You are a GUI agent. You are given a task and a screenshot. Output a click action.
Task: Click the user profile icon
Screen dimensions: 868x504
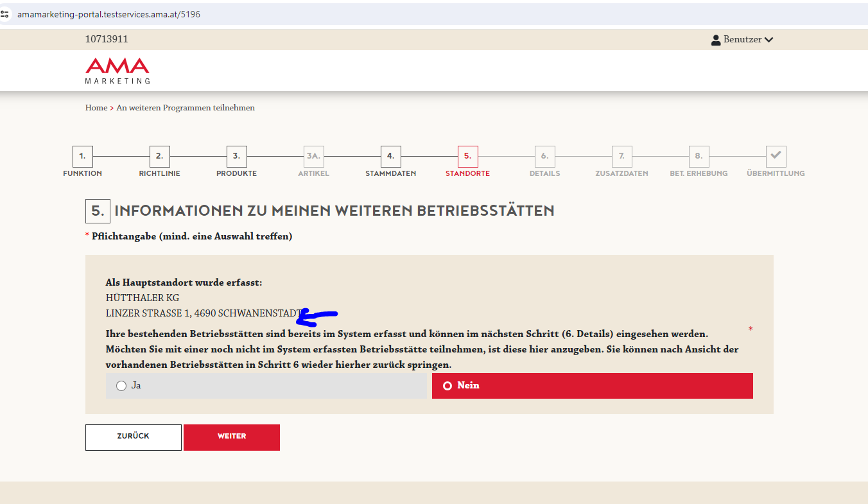[716, 40]
